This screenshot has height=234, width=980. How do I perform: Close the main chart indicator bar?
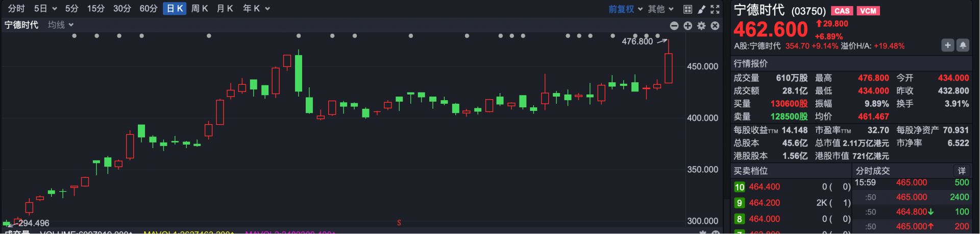pos(715,26)
